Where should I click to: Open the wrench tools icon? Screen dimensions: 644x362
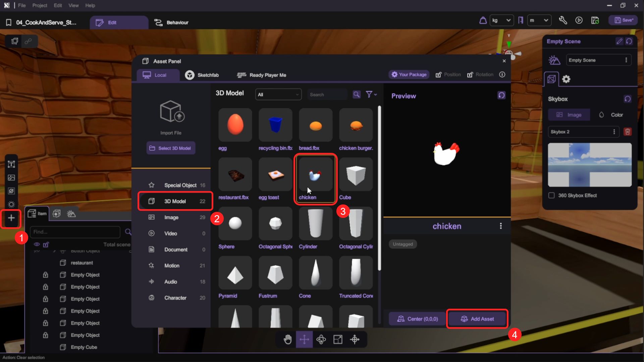(x=563, y=20)
